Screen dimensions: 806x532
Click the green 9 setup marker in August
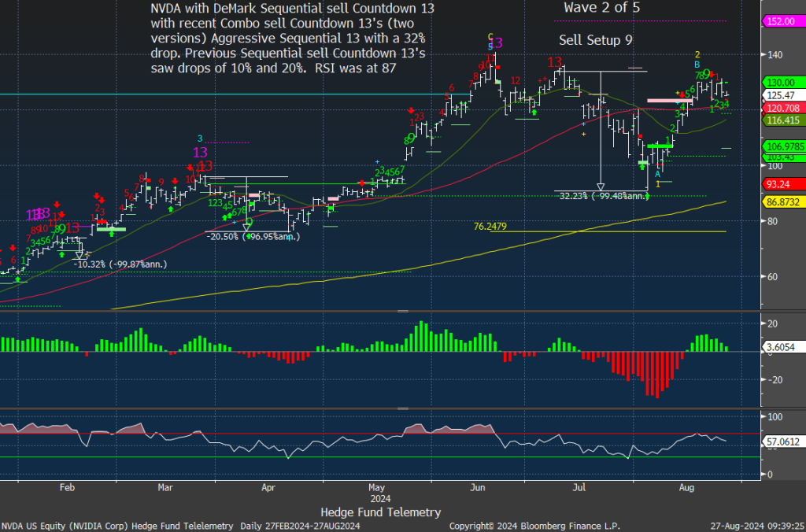[706, 73]
